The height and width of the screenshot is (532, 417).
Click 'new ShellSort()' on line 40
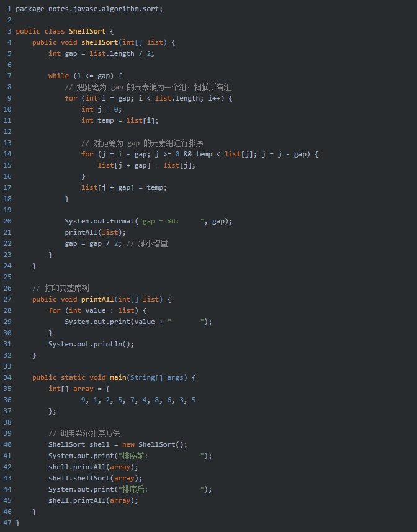pyautogui.click(x=153, y=445)
